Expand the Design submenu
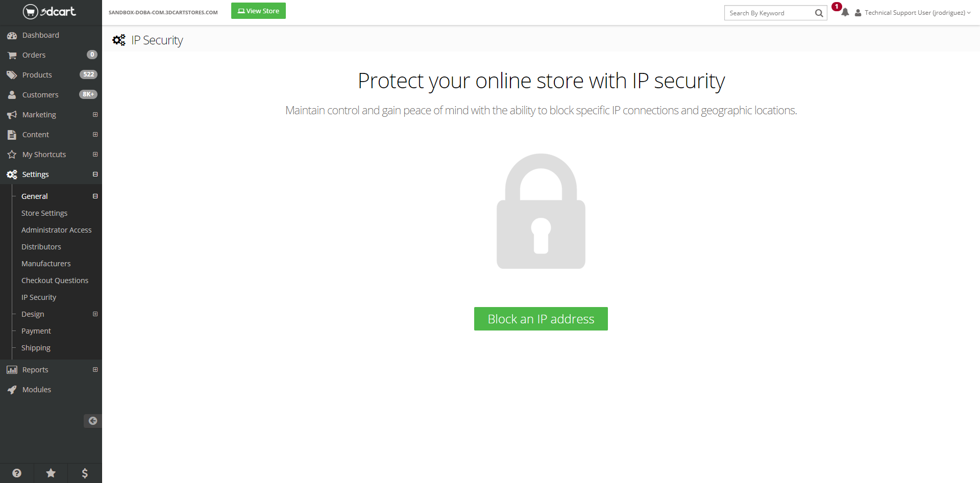 (95, 314)
